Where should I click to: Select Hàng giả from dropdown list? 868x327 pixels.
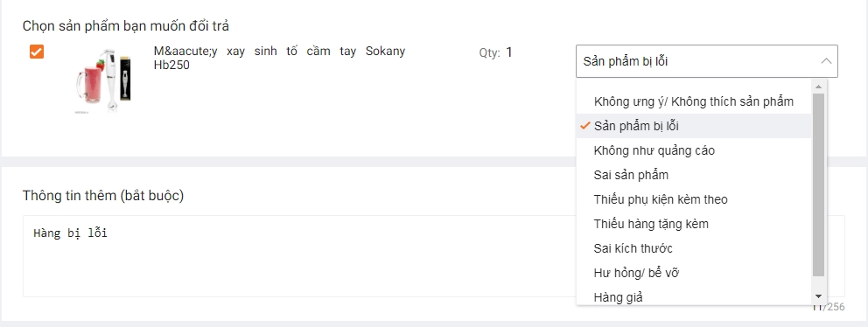click(694, 296)
